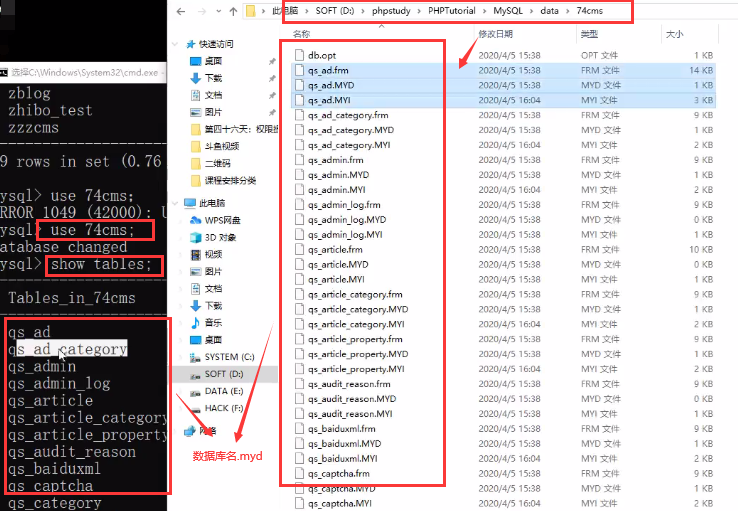This screenshot has height=511, width=738.
Task: Open WPS网盘 cloud drive in sidebar
Action: (221, 220)
